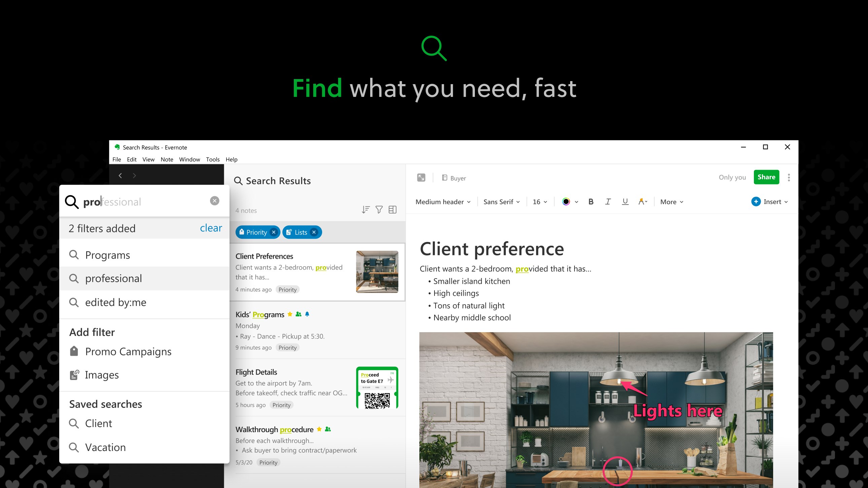868x488 pixels.
Task: Click the grid/list view toggle icon
Action: (x=393, y=210)
